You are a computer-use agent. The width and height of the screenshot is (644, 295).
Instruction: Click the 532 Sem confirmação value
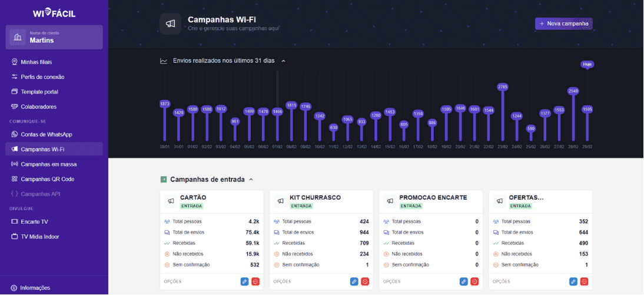(255, 264)
